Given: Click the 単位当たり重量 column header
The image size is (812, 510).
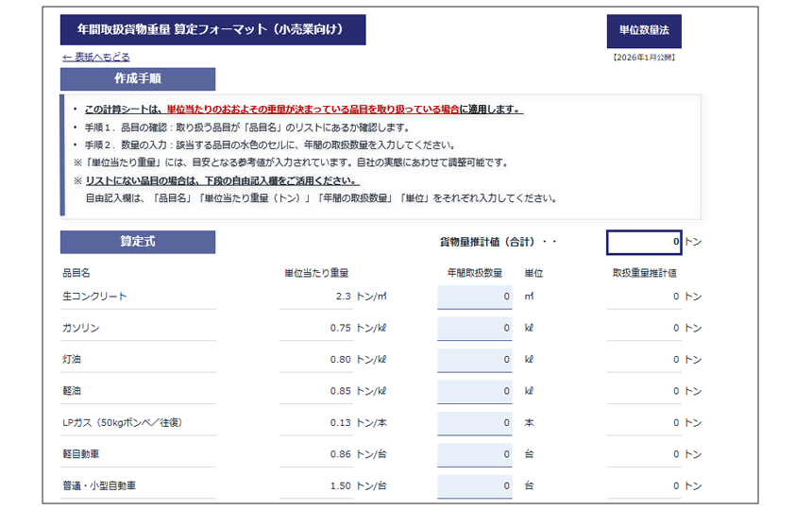Looking at the screenshot, I should pos(316,273).
